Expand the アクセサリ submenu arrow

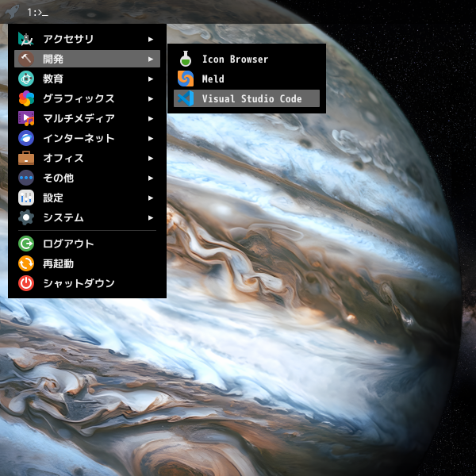[x=151, y=39]
